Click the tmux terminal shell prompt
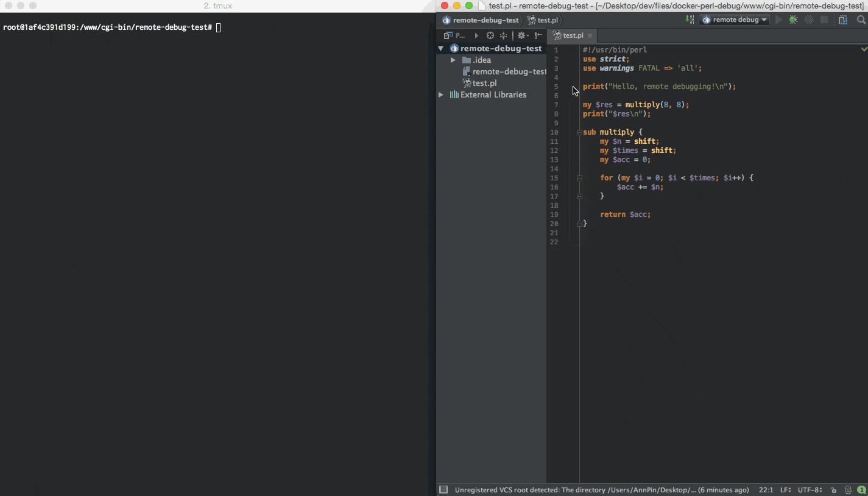The image size is (868, 496). point(108,27)
